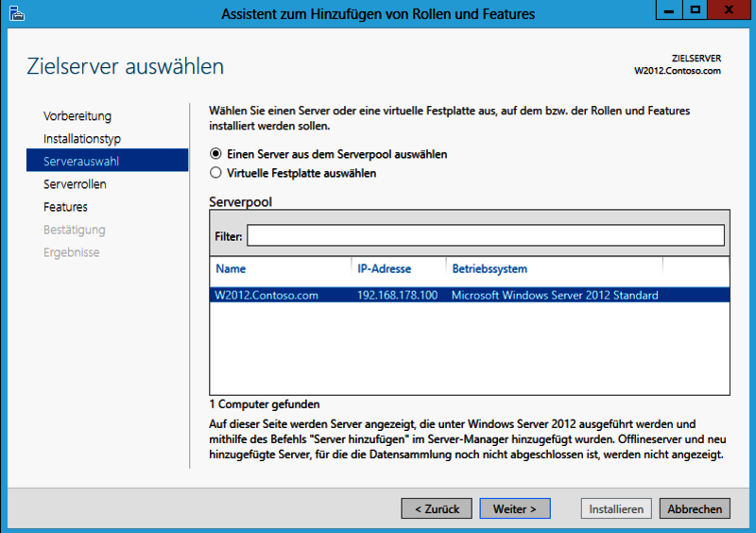The width and height of the screenshot is (756, 533).
Task: Minimize the wizard window
Action: [x=669, y=9]
